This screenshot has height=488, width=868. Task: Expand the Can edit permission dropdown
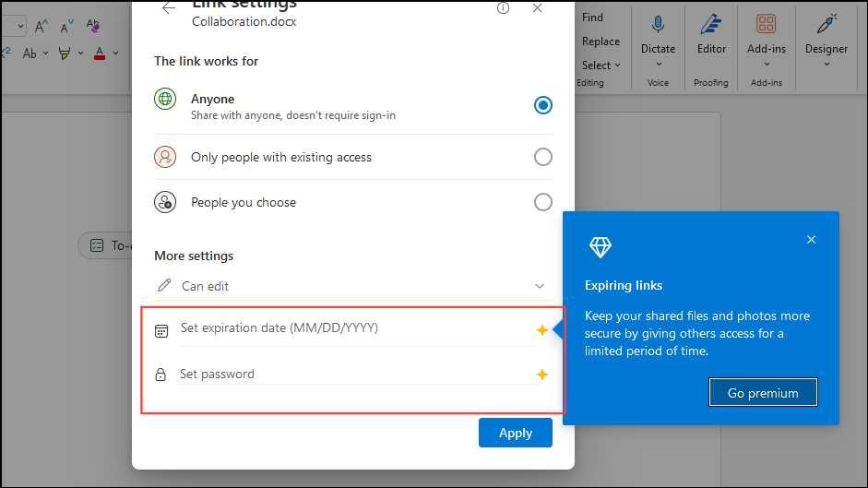coord(540,286)
